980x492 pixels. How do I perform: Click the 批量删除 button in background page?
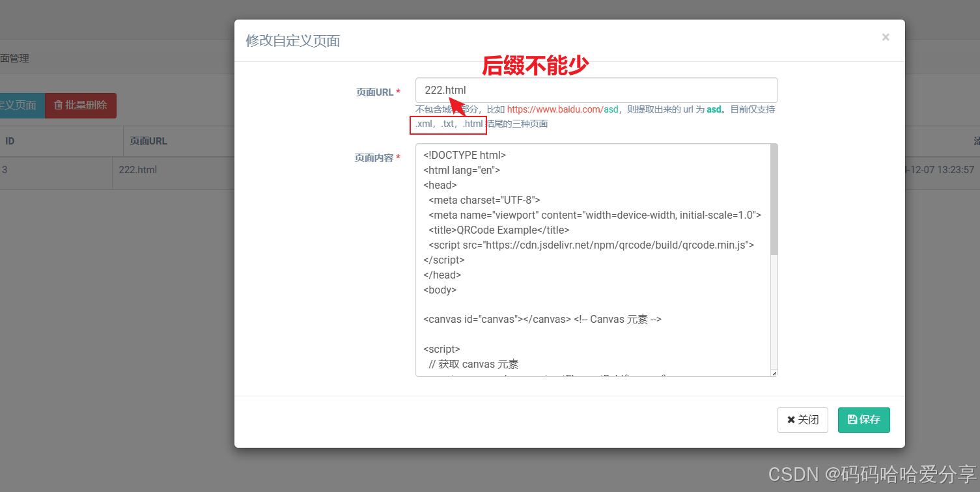pos(81,105)
